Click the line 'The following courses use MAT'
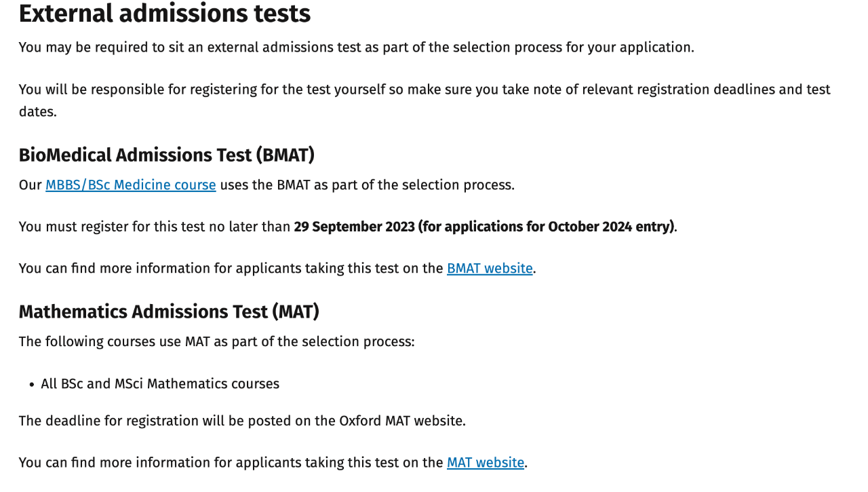This screenshot has height=492, width=868. point(216,341)
